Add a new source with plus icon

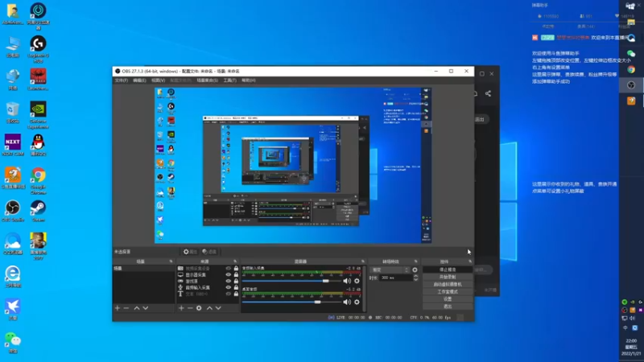click(181, 308)
